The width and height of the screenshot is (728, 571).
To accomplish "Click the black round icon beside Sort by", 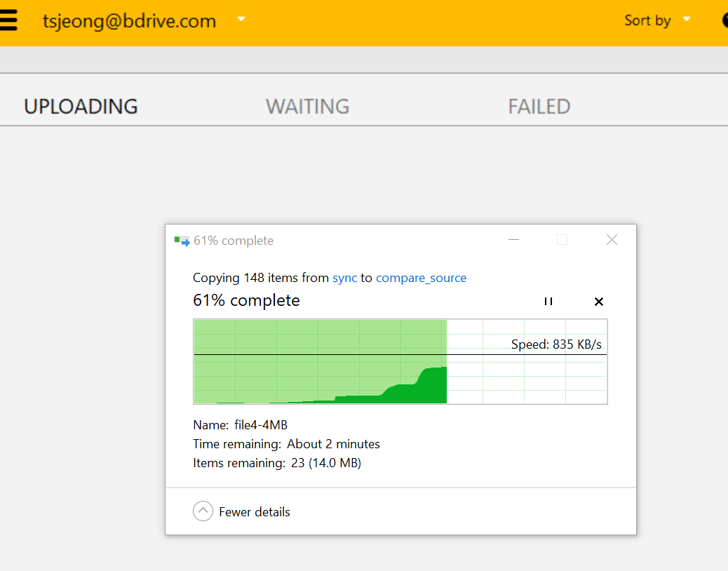I will pos(724,20).
